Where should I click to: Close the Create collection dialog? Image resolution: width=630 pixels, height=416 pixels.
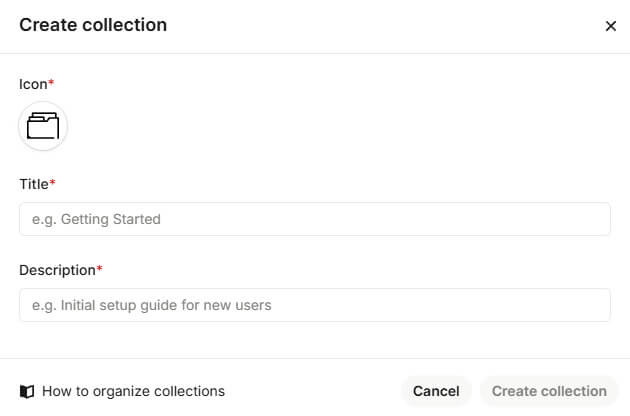(x=610, y=26)
